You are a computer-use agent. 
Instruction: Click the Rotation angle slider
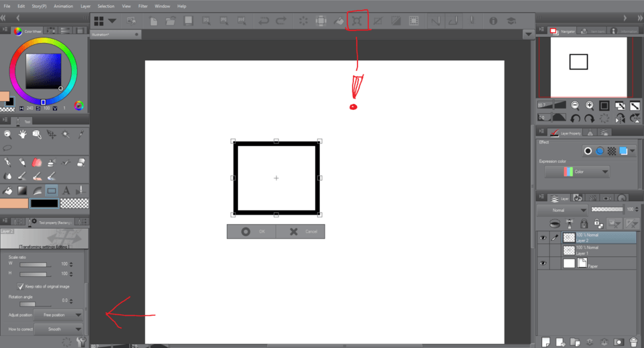click(x=36, y=304)
